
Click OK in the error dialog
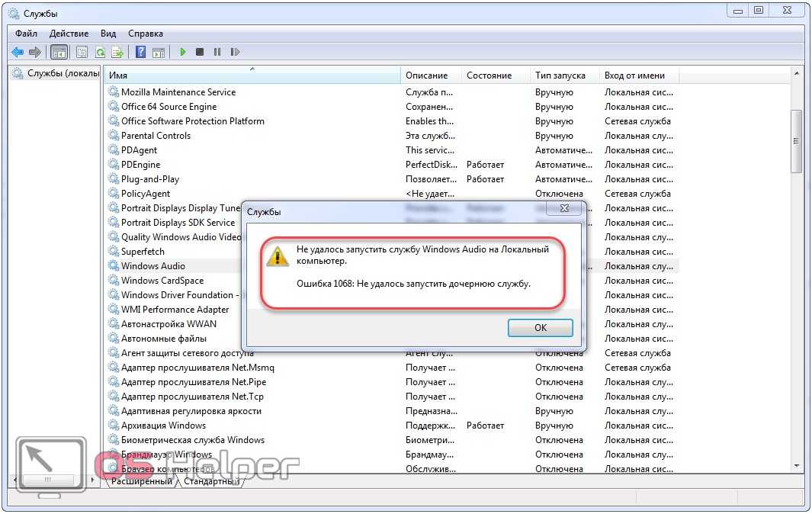(x=540, y=327)
